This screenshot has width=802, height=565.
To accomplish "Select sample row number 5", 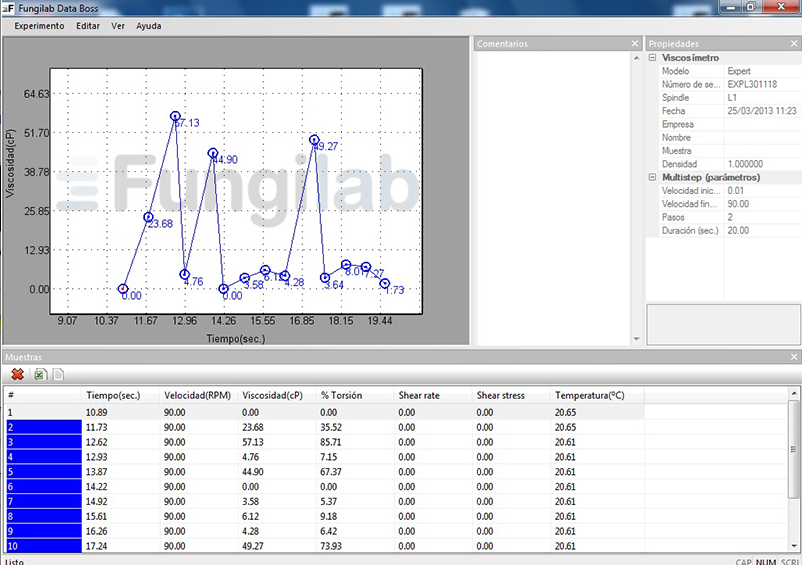I will tap(42, 472).
